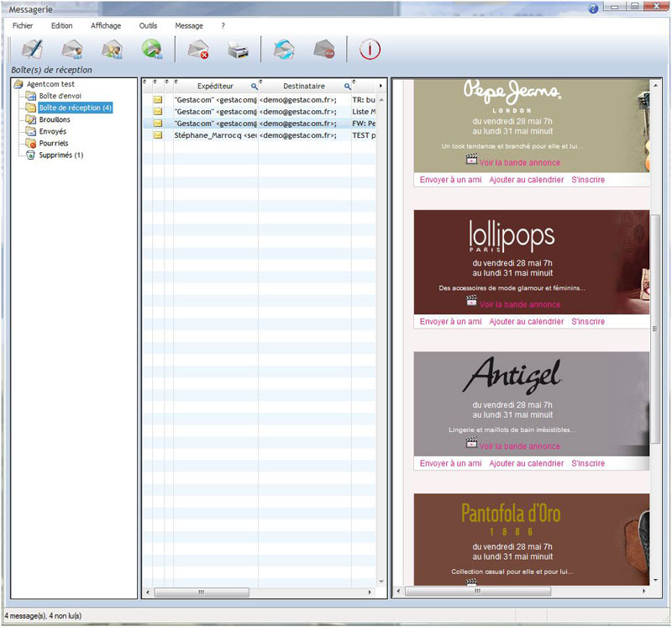672x627 pixels.
Task: Click envelope icon of the Stéphane_Marrocq message
Action: tap(158, 135)
